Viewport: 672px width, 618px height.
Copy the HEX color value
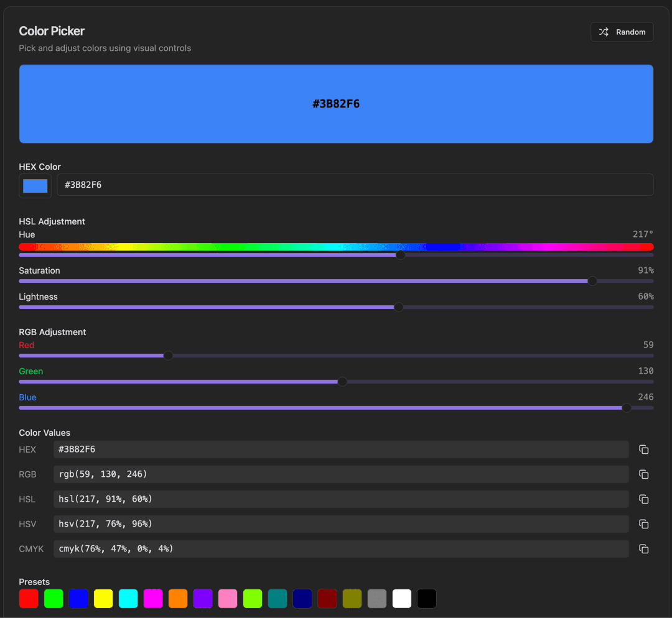(643, 449)
